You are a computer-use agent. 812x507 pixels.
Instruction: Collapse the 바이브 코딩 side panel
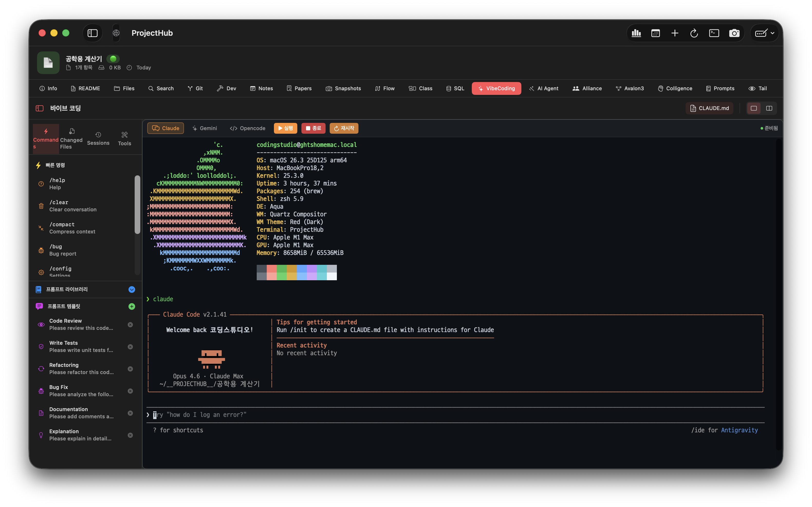[40, 108]
